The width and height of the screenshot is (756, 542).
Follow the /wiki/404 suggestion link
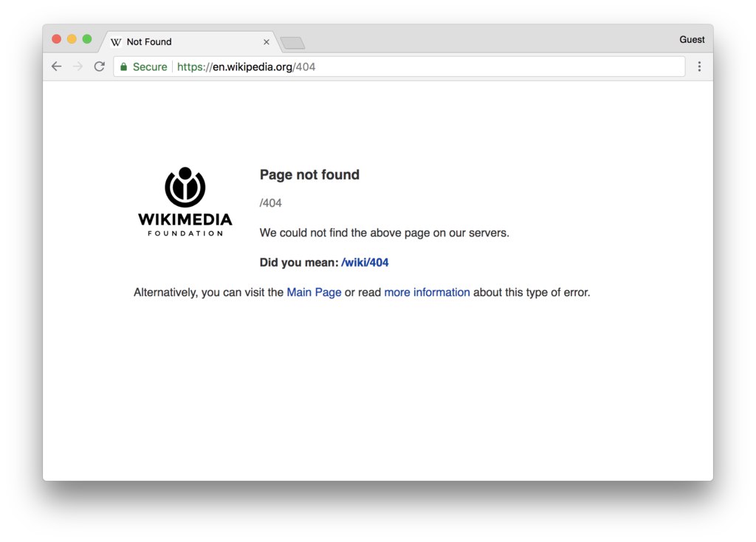[x=365, y=262]
